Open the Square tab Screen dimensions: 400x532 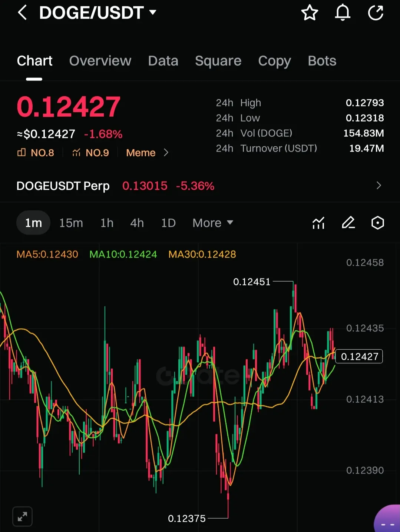click(x=218, y=61)
